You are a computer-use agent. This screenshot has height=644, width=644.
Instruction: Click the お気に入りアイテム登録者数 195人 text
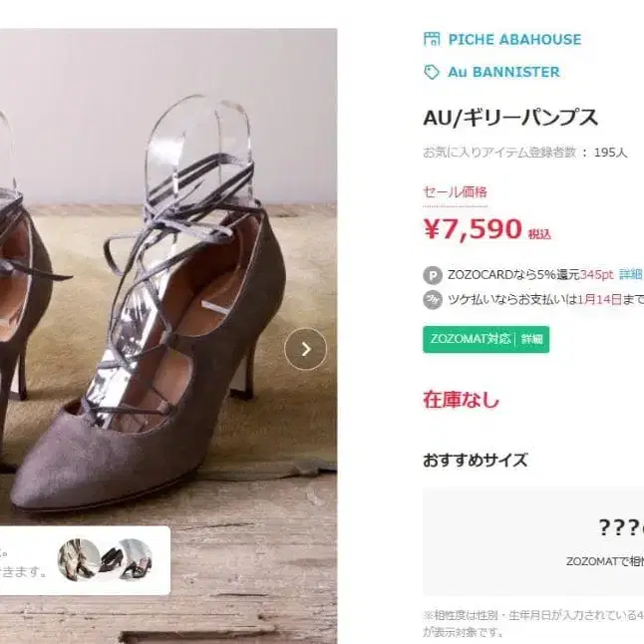tap(524, 153)
